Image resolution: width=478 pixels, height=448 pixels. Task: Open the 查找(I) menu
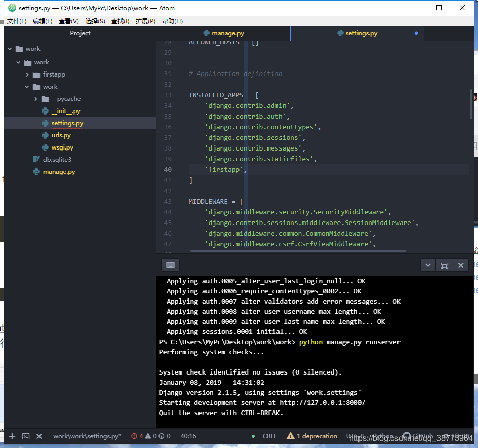coord(120,21)
